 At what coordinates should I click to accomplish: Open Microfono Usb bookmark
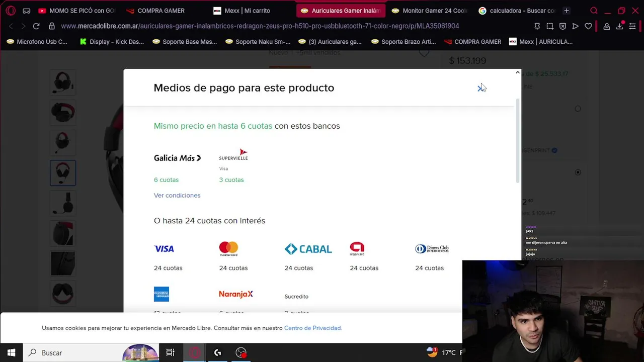coord(37,42)
